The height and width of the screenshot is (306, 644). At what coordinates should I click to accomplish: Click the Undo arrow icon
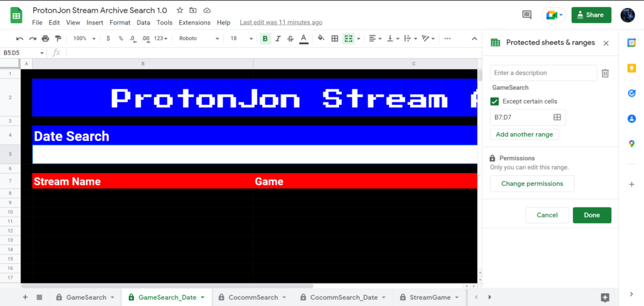click(x=19, y=38)
